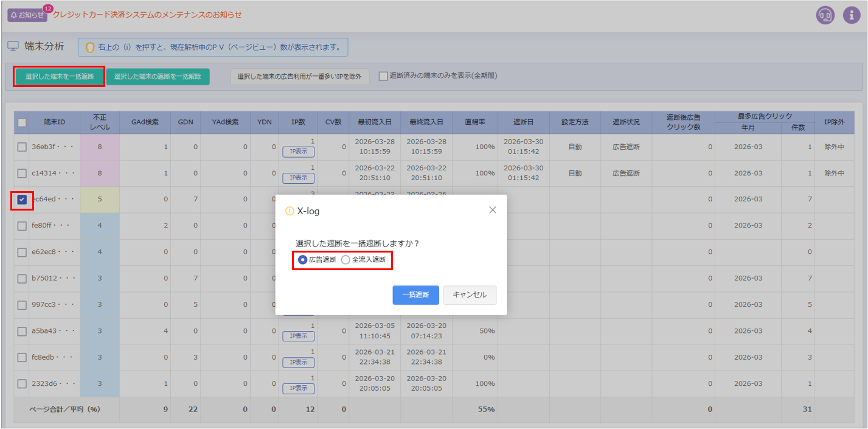868x429 pixels.
Task: Open the credit card maintenance notice link
Action: coord(147,14)
